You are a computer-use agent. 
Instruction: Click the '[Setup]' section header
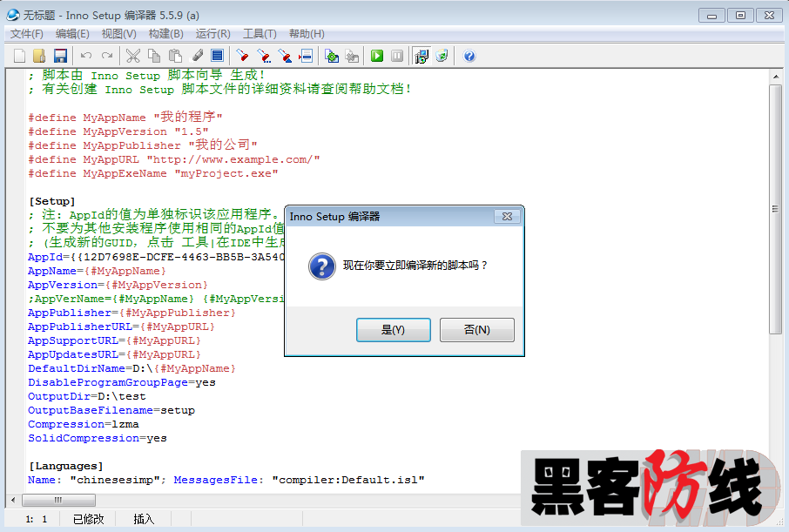52,201
